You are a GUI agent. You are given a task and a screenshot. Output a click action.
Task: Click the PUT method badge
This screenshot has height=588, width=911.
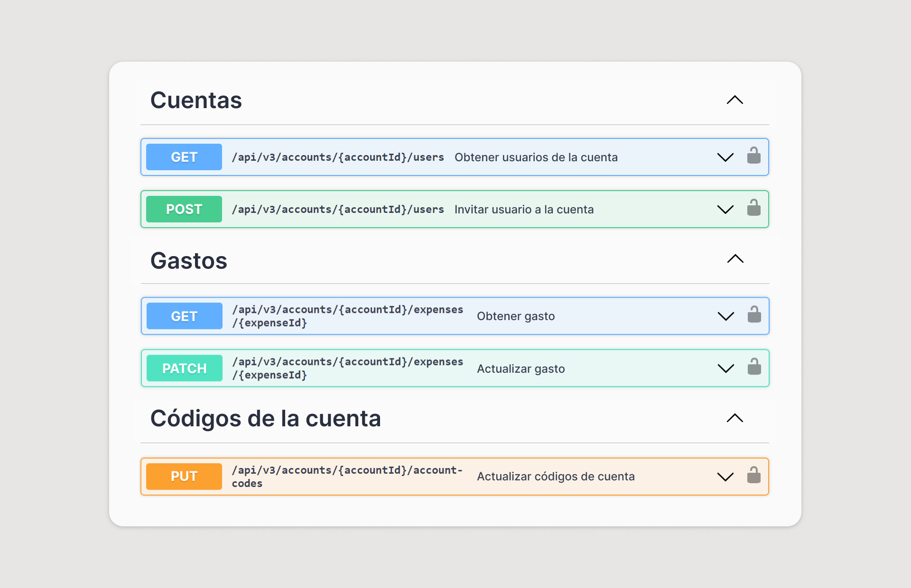(184, 477)
